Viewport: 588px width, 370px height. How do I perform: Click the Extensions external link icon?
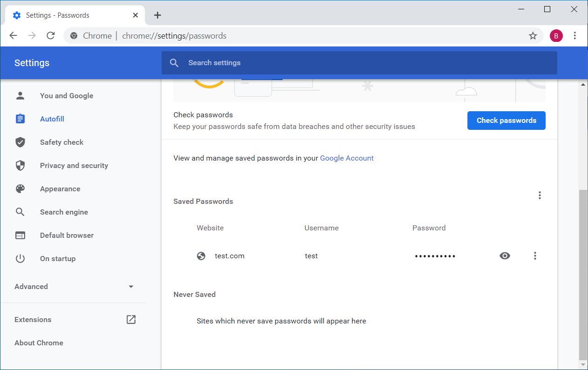pos(131,319)
